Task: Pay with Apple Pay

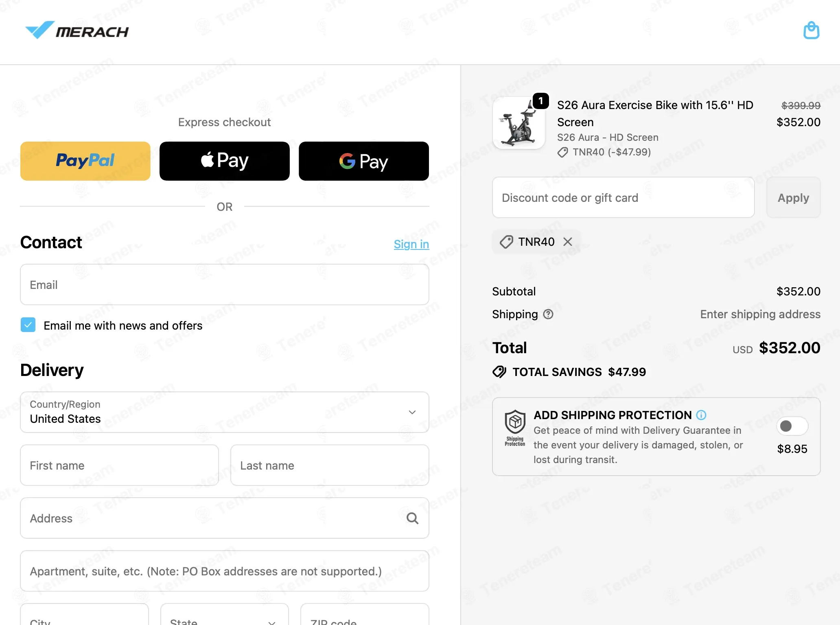Action: coord(225,161)
